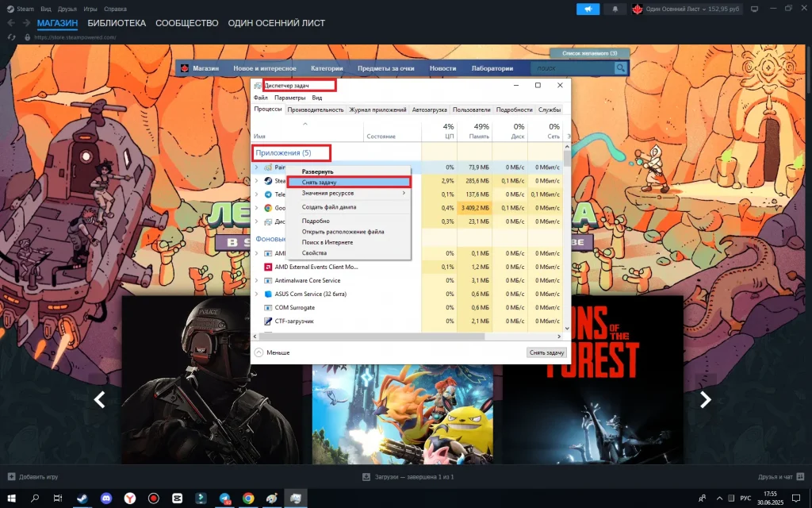Choose Открыть расположение файла

click(349, 232)
